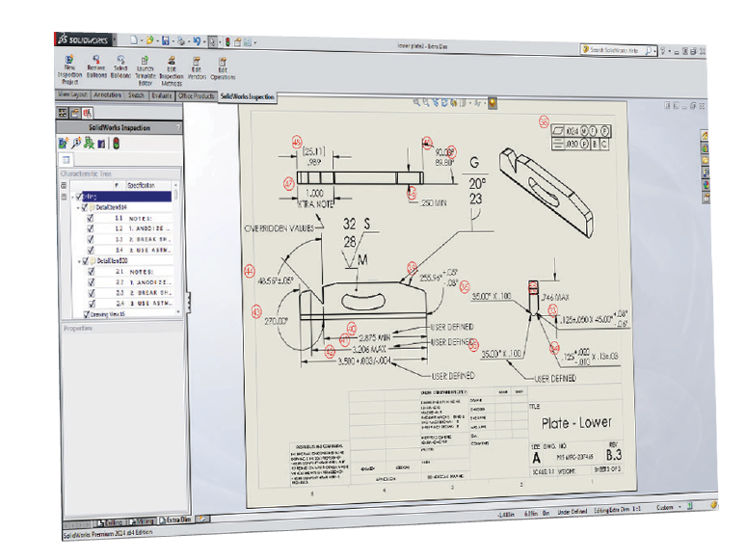Viewport: 746px width, 560px height.
Task: Toggle checkbox for row 2.2 Anodize
Action: (91, 282)
